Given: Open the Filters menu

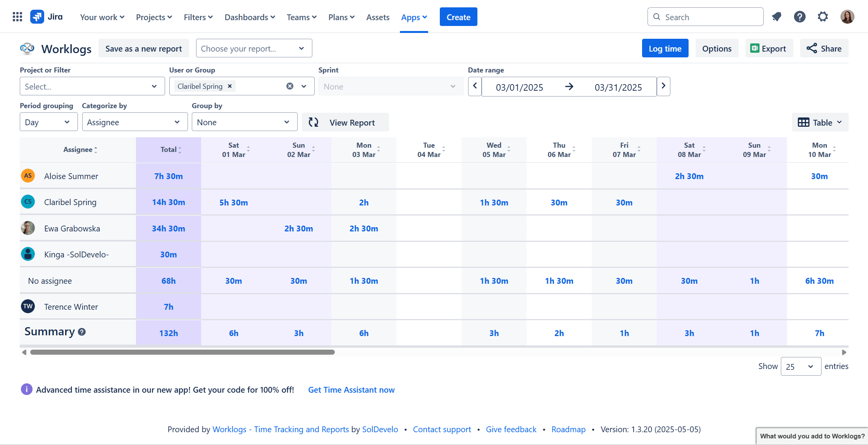Looking at the screenshot, I should coord(198,17).
